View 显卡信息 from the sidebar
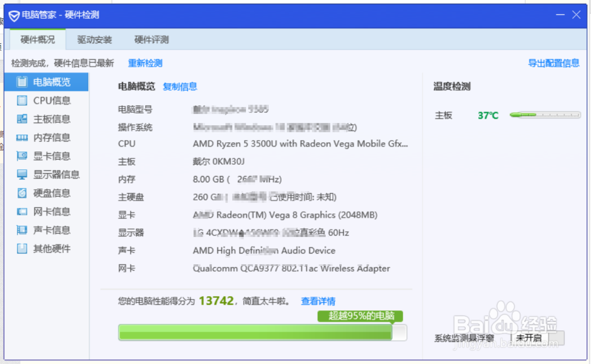Image resolution: width=591 pixels, height=364 pixels. click(47, 155)
